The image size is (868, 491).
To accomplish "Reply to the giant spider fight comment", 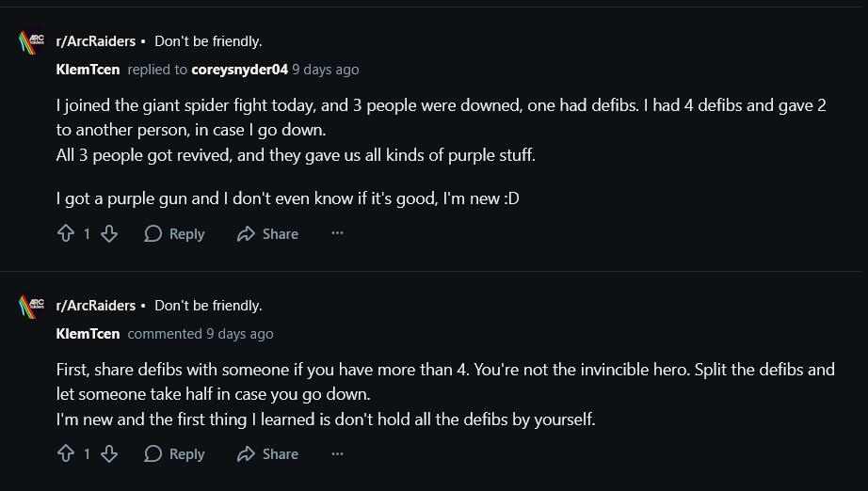I will 175,234.
